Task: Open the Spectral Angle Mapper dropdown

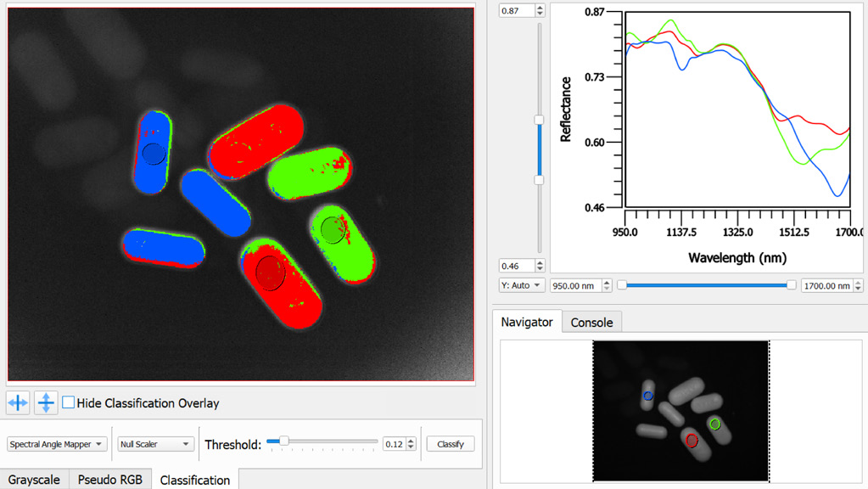Action: tap(57, 444)
